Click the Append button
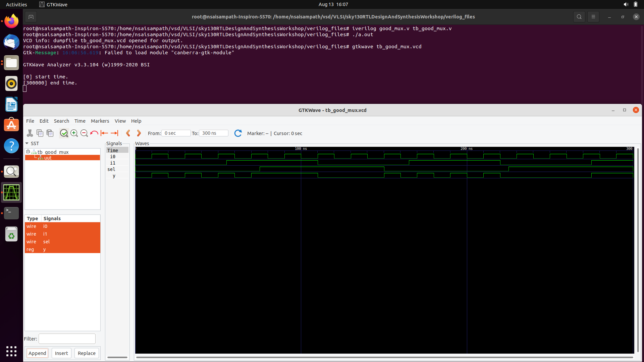644x362 pixels. point(37,353)
